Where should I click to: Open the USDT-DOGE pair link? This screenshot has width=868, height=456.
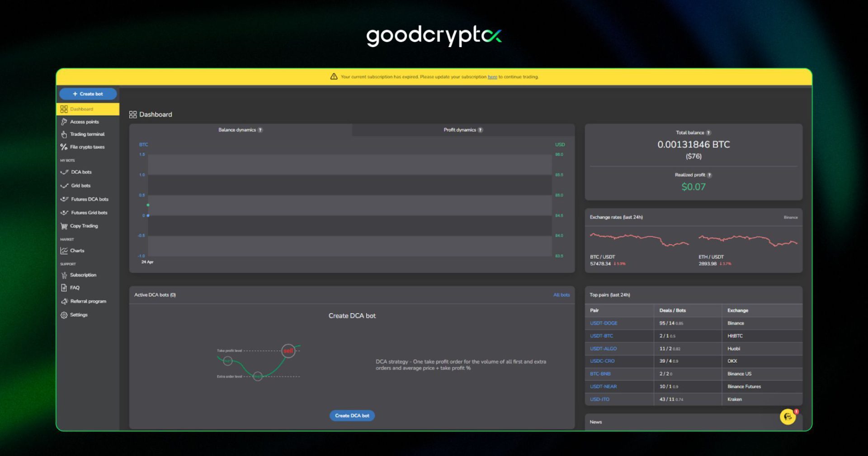click(604, 323)
